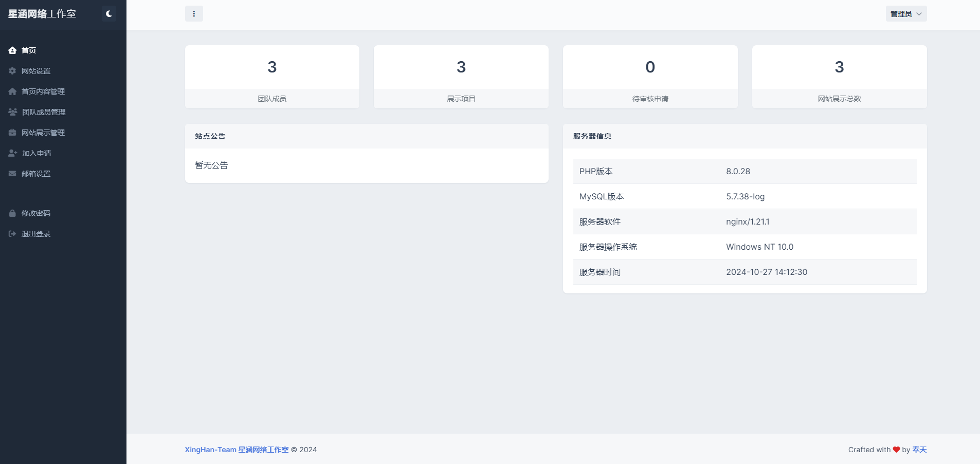
Task: Click the gear icon for 网站设置
Action: tap(12, 71)
